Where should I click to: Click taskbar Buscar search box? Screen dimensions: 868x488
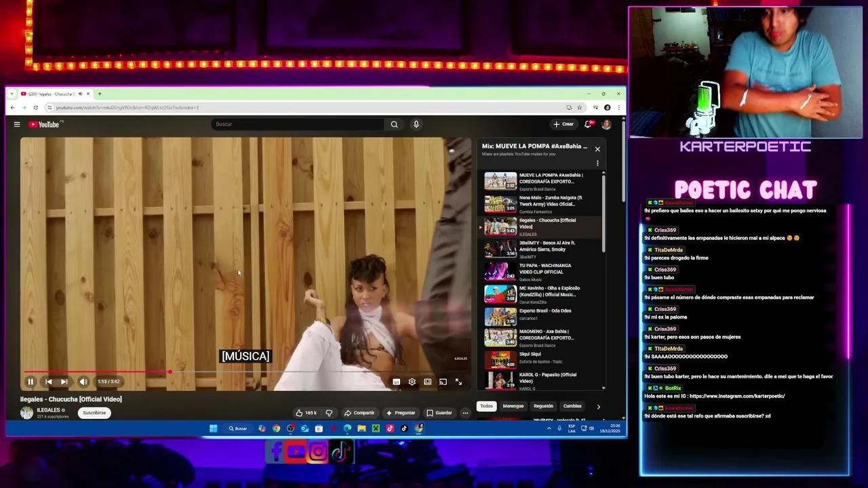[x=238, y=428]
